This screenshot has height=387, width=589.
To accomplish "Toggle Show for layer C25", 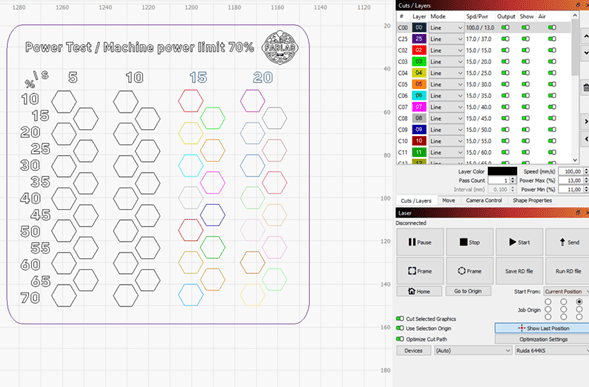I will [x=526, y=39].
